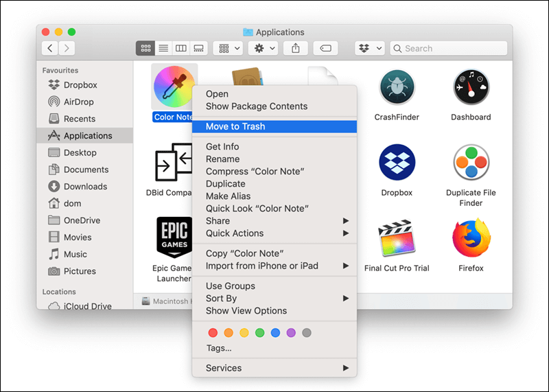
Task: Open the Action gear dropdown
Action: pos(264,48)
